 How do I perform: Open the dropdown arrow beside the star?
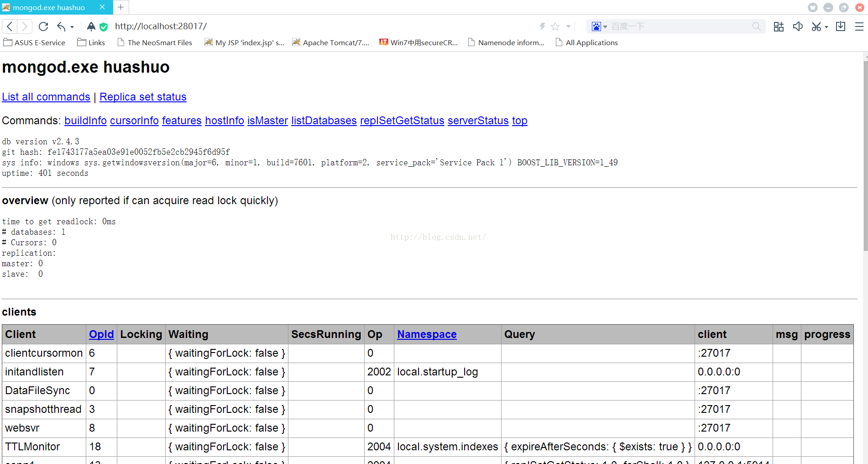(x=568, y=26)
